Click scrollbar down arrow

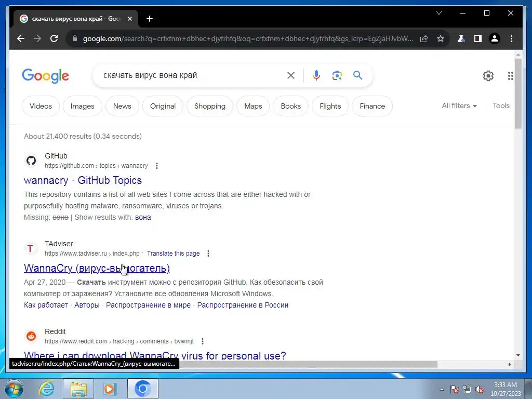518,355
